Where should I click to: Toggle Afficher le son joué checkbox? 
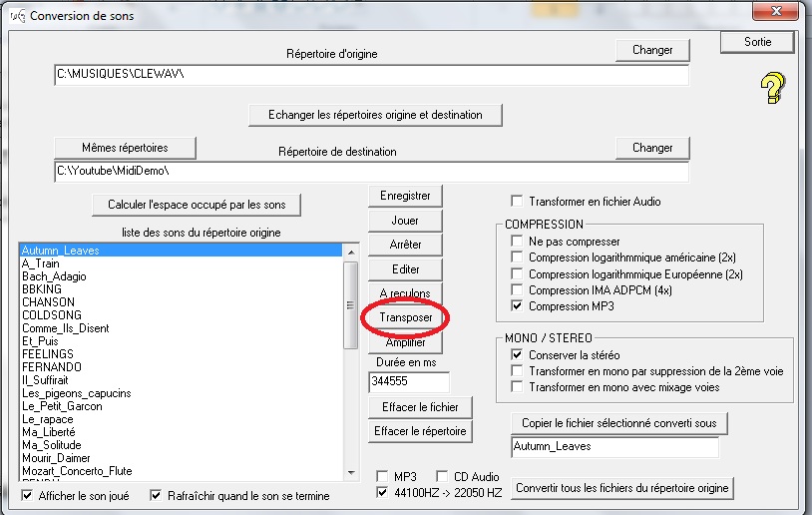[x=28, y=496]
